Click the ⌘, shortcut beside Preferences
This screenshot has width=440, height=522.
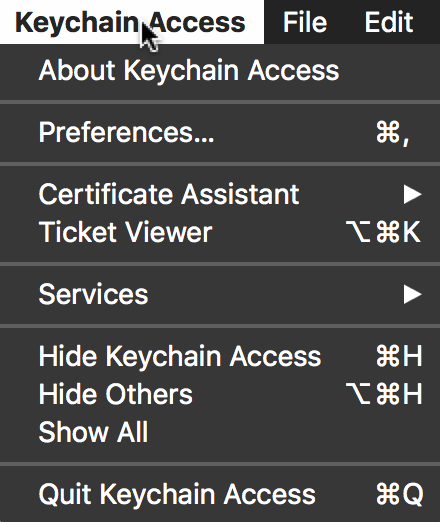(393, 133)
